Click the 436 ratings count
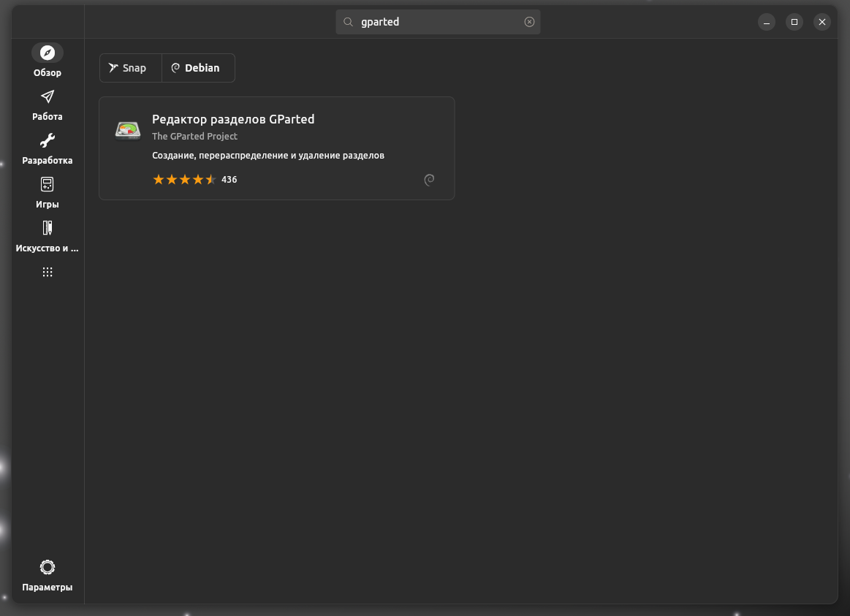The image size is (850, 616). (229, 179)
